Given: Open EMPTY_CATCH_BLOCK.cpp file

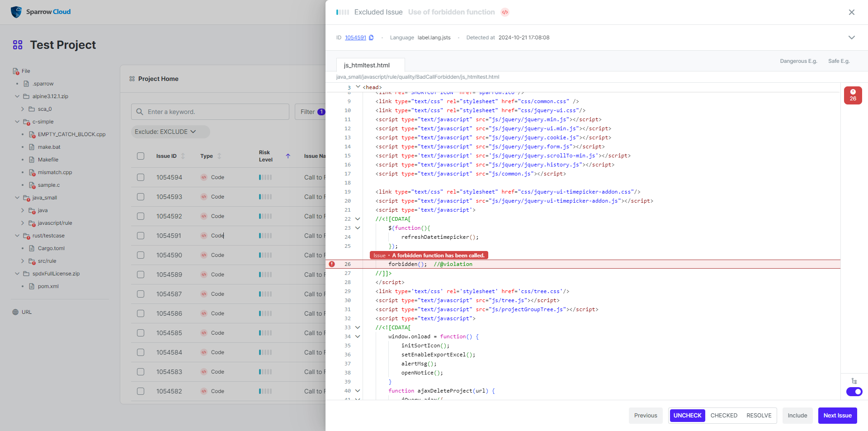Looking at the screenshot, I should 71,134.
